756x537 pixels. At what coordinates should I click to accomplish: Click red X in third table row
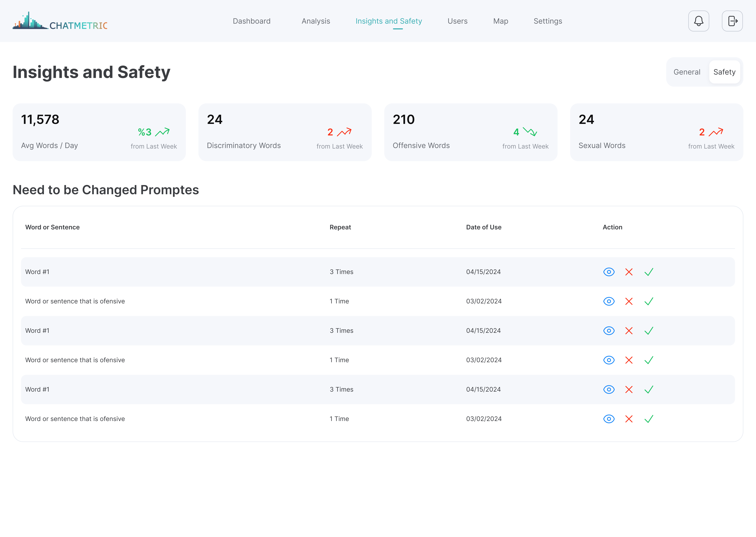click(629, 331)
